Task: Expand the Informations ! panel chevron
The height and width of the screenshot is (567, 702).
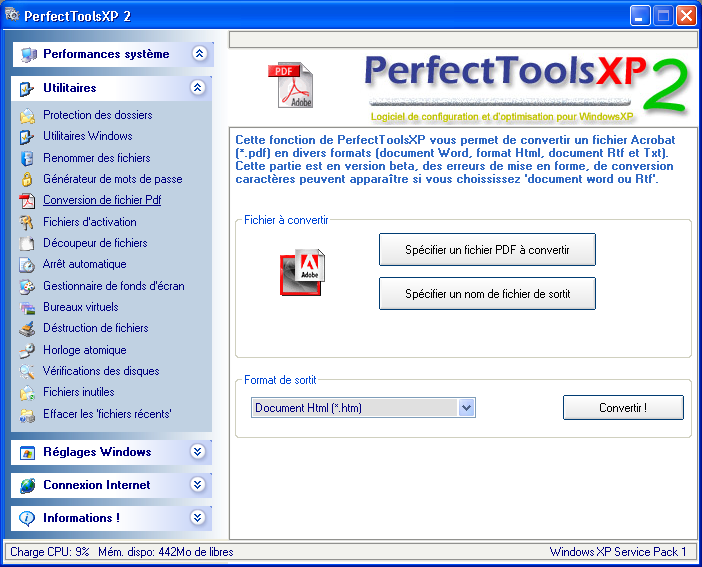Action: point(197,517)
